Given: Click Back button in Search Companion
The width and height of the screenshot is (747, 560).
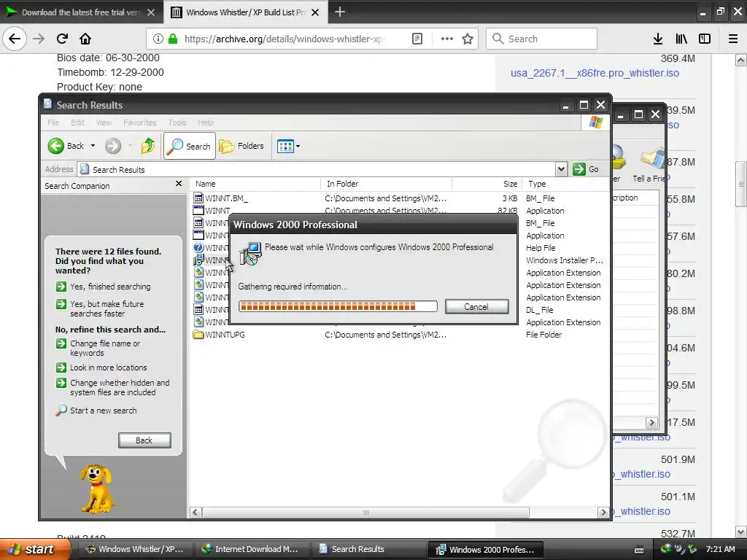Looking at the screenshot, I should point(144,440).
